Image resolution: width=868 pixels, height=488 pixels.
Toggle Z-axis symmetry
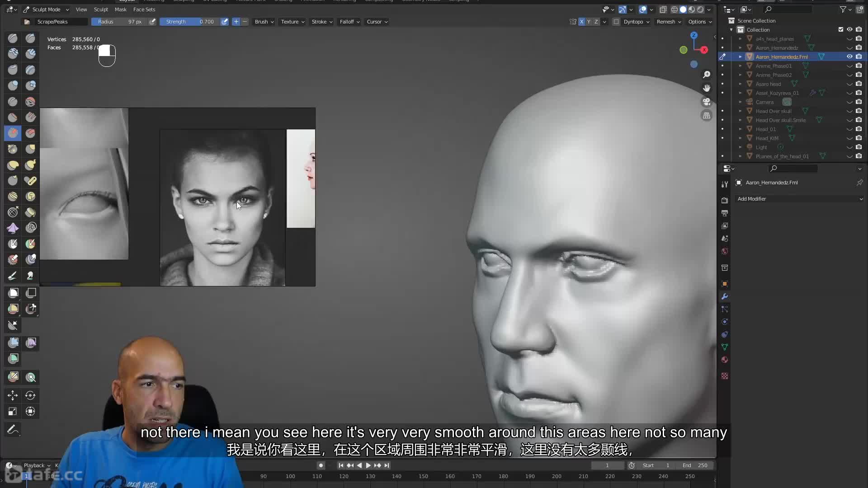[x=596, y=22]
